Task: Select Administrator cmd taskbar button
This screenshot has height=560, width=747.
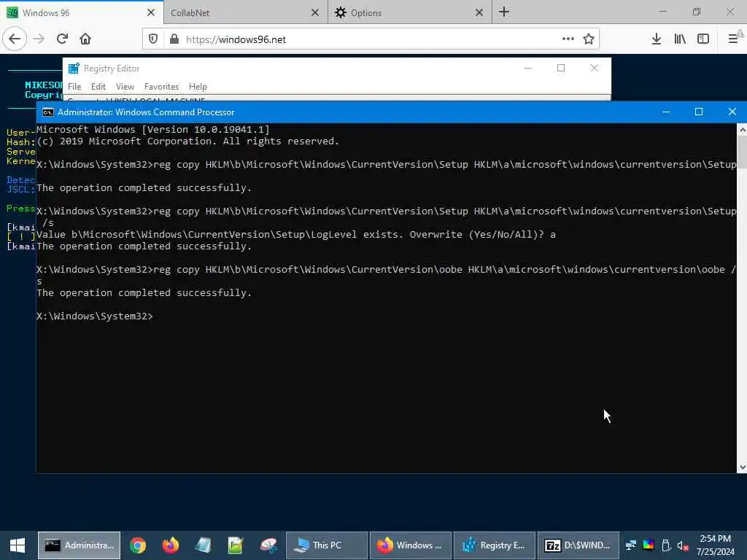Action: coord(79,545)
